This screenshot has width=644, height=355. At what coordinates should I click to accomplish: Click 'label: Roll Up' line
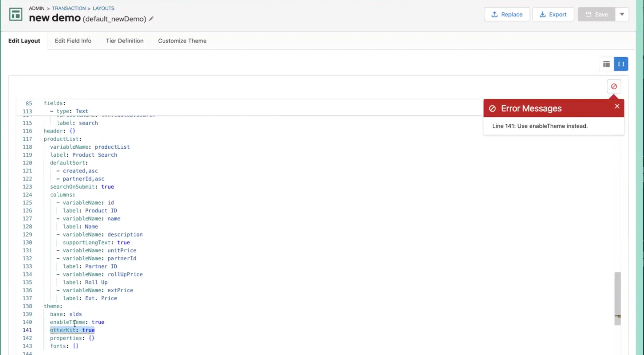85,283
